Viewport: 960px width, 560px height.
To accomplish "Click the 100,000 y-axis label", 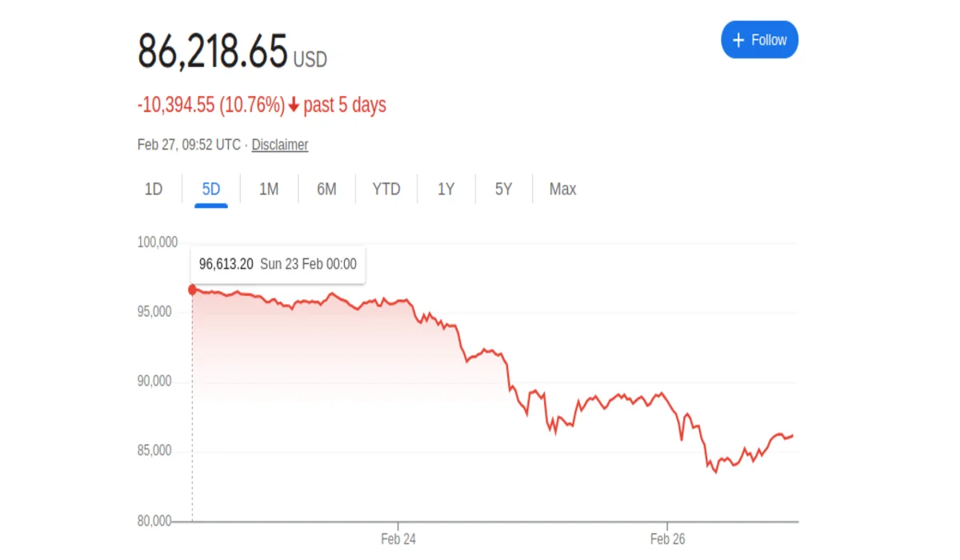I will point(158,242).
